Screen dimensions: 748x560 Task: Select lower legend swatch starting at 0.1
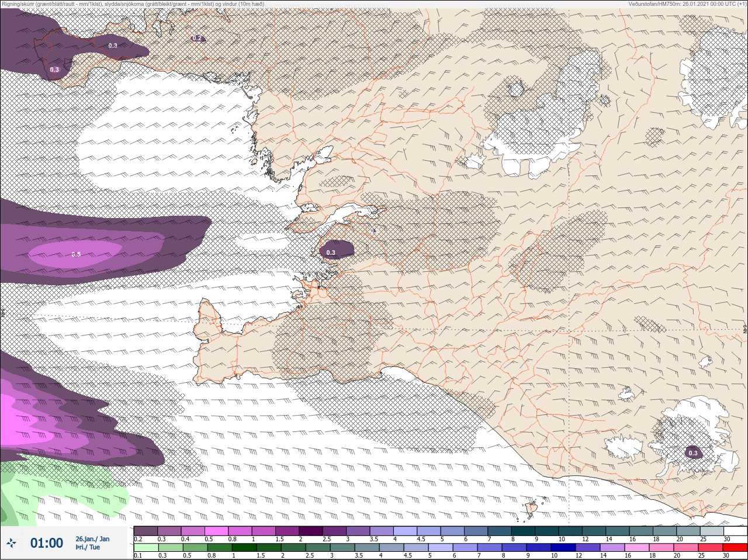(146, 548)
